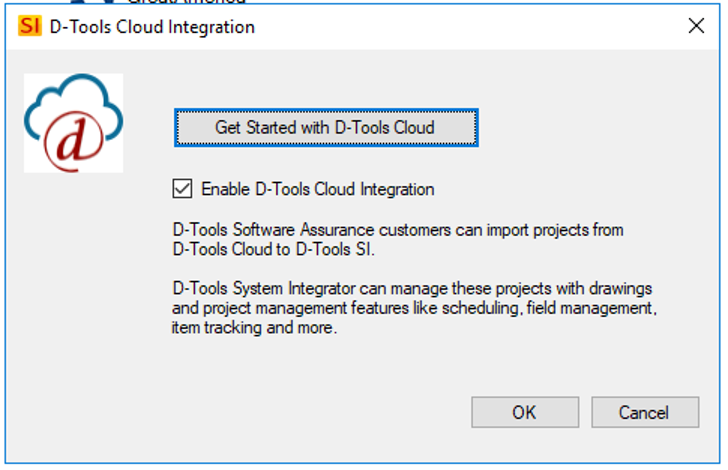The width and height of the screenshot is (728, 470).
Task: Click the System Integrator description paragraph
Action: click(414, 308)
